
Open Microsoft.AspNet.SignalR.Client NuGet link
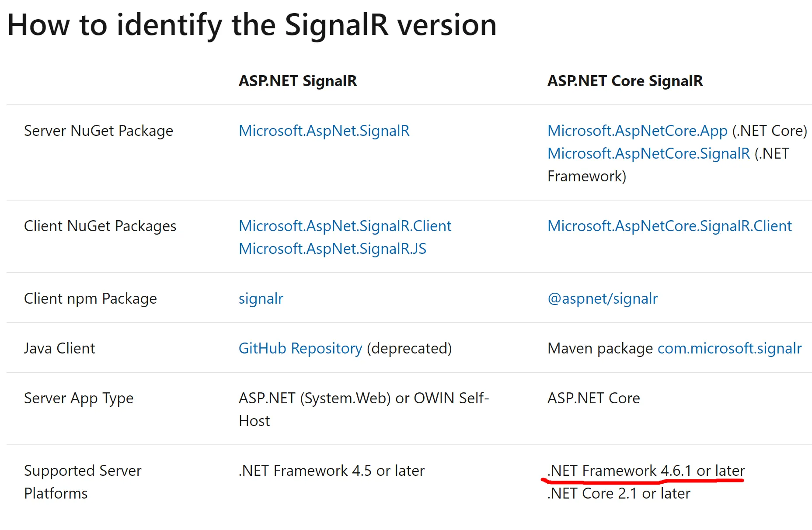(x=345, y=226)
